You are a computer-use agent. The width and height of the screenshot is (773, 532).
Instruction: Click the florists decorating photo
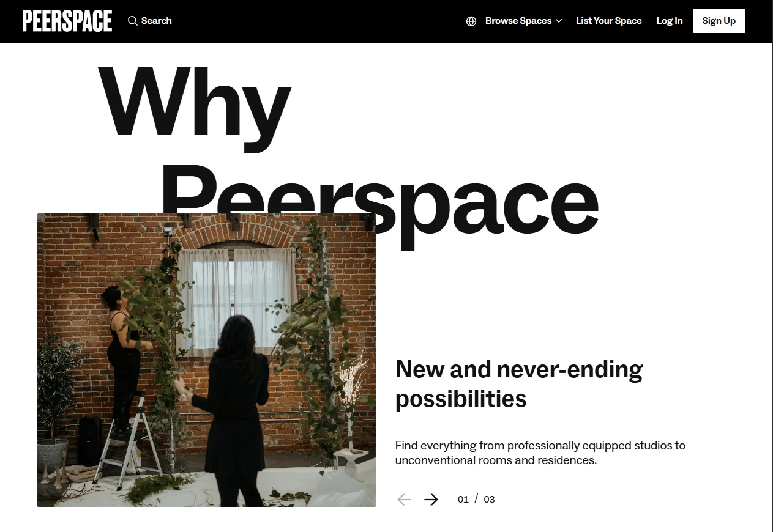[206, 360]
